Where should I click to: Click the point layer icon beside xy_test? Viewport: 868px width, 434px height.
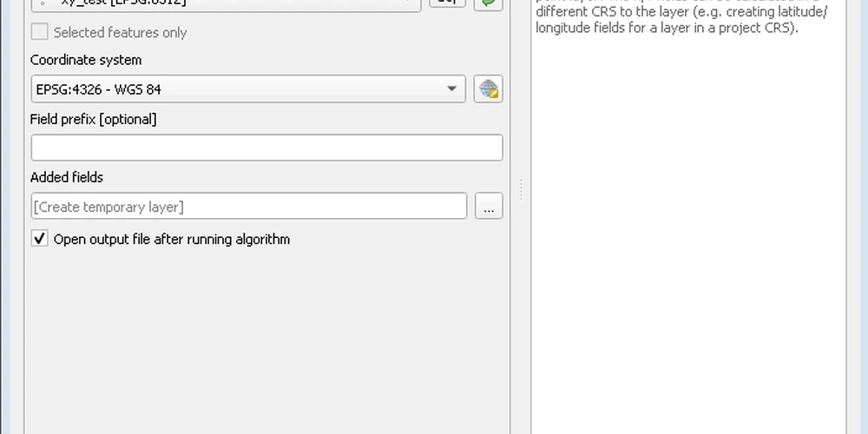[43, 3]
